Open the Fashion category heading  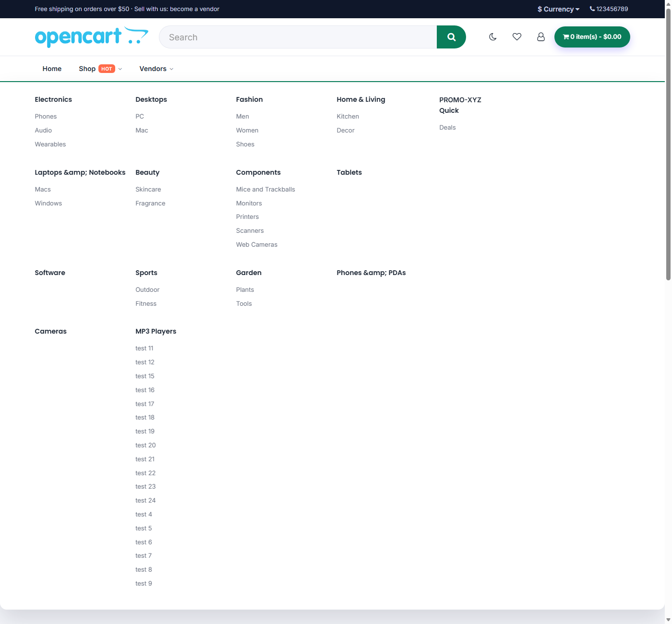[x=250, y=99]
